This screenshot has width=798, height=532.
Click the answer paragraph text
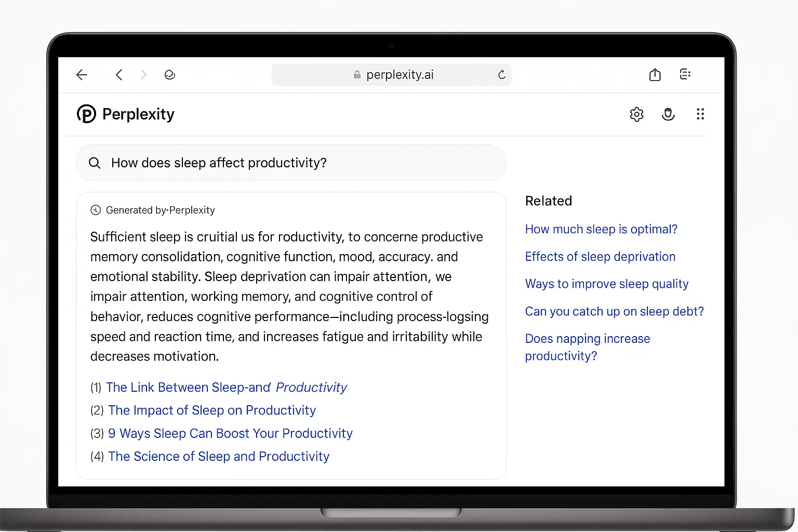(289, 297)
